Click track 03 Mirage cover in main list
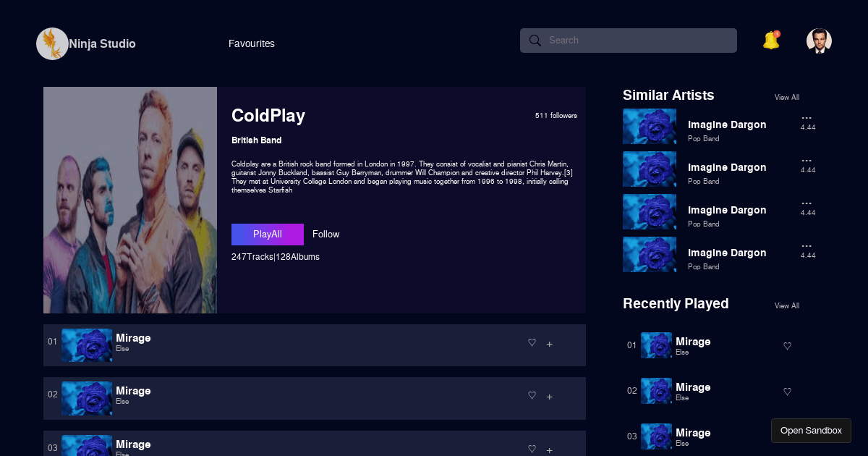This screenshot has width=868, height=456. [x=87, y=446]
